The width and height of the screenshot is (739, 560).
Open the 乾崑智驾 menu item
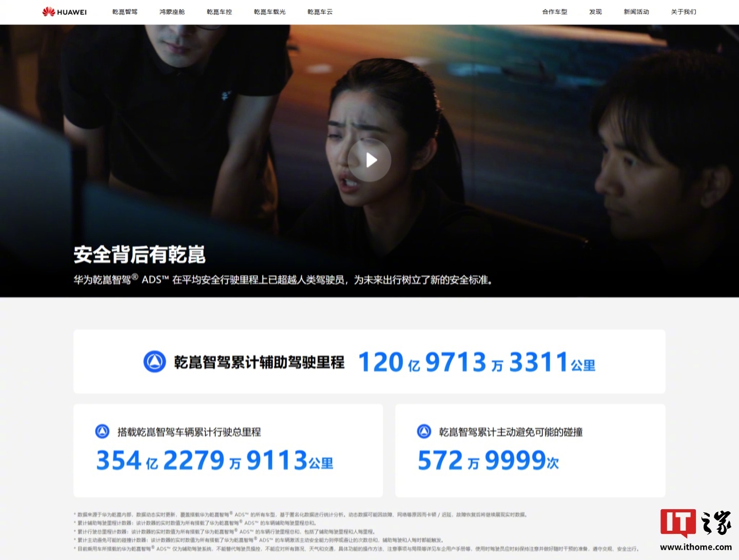(x=125, y=12)
